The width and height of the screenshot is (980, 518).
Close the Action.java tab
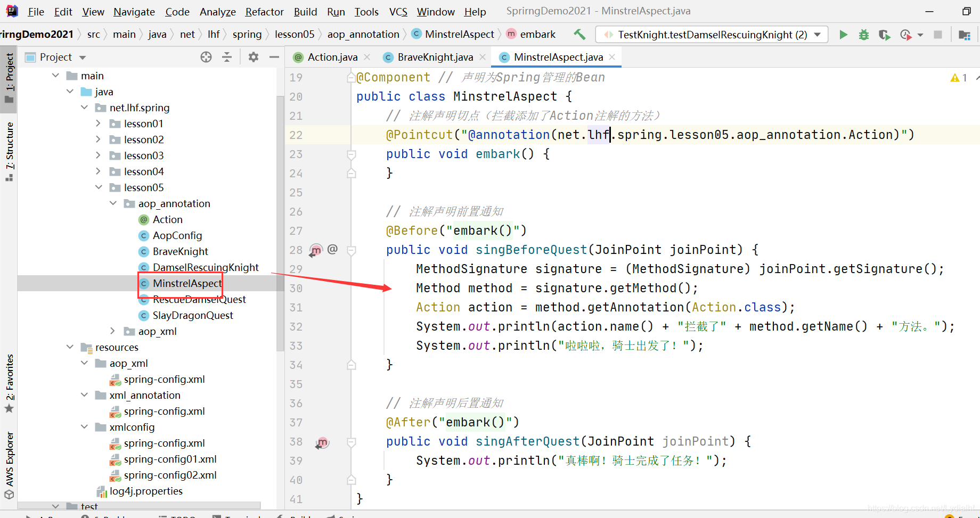click(x=367, y=57)
